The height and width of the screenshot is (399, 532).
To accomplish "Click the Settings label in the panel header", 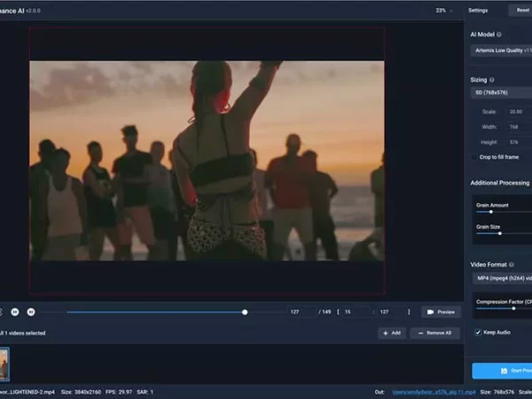I will coord(478,11).
